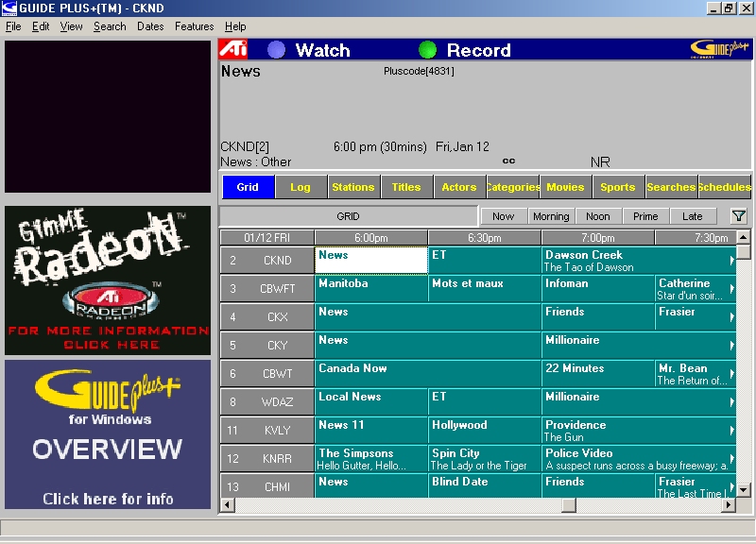Viewport: 756px width, 544px height.
Task: Switch to the Stations tab
Action: [x=353, y=187]
